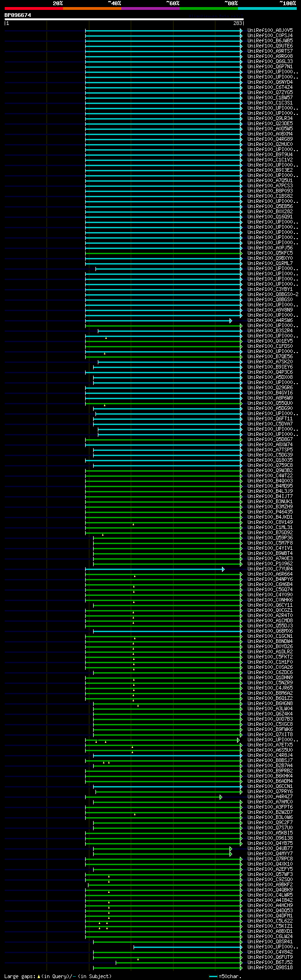Open hit UniRef100_Q8BGS0-2
301x980 pixels.
coord(273,294)
